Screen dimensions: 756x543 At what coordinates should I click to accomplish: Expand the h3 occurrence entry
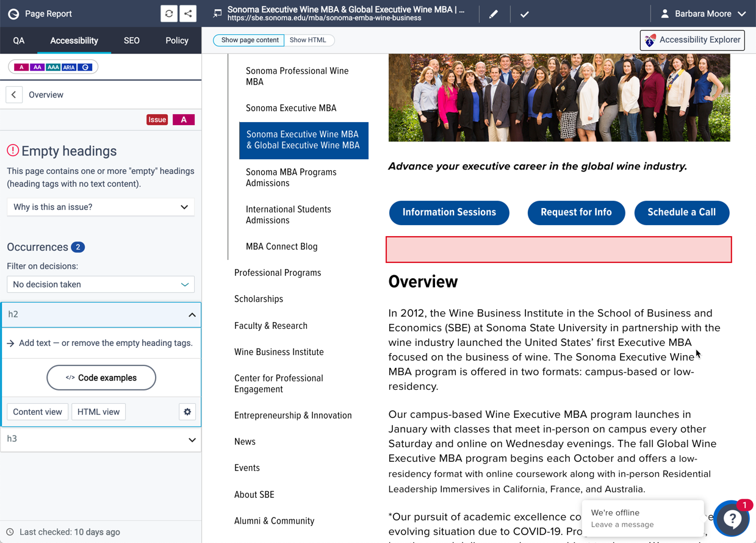(x=100, y=439)
